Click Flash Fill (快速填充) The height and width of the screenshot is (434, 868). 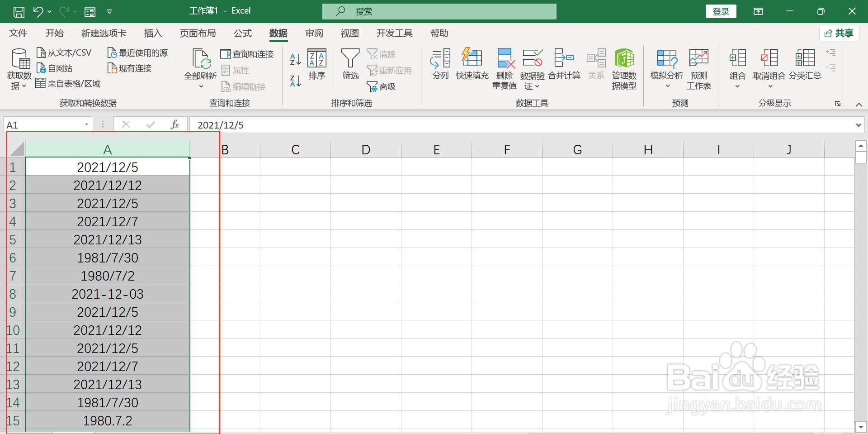click(472, 64)
